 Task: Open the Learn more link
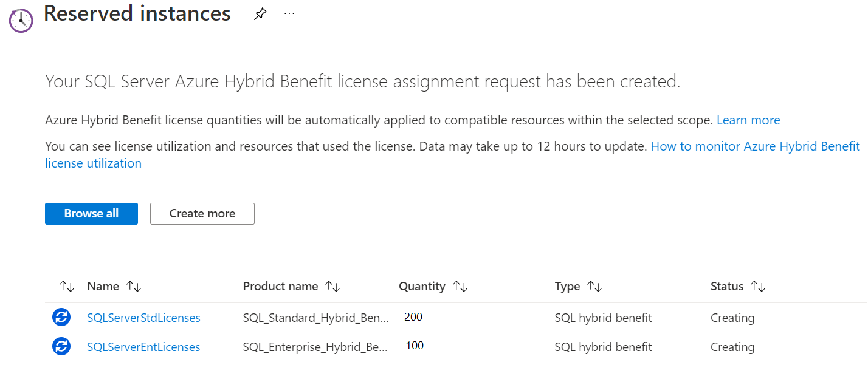tap(748, 120)
